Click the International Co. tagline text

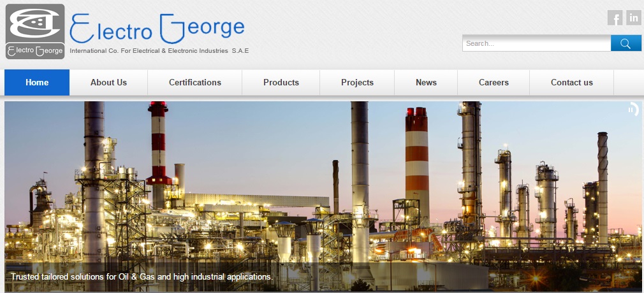pyautogui.click(x=159, y=51)
